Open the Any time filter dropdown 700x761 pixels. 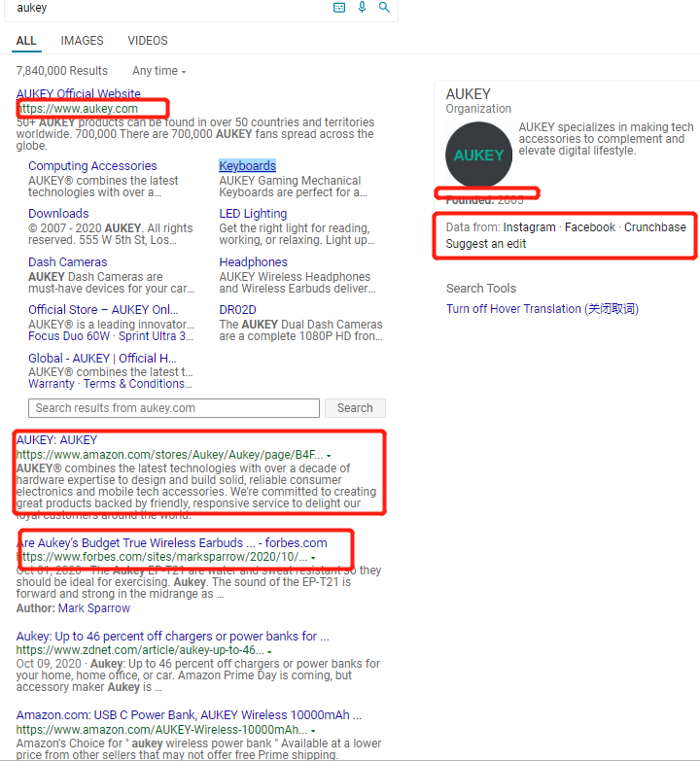tap(159, 71)
